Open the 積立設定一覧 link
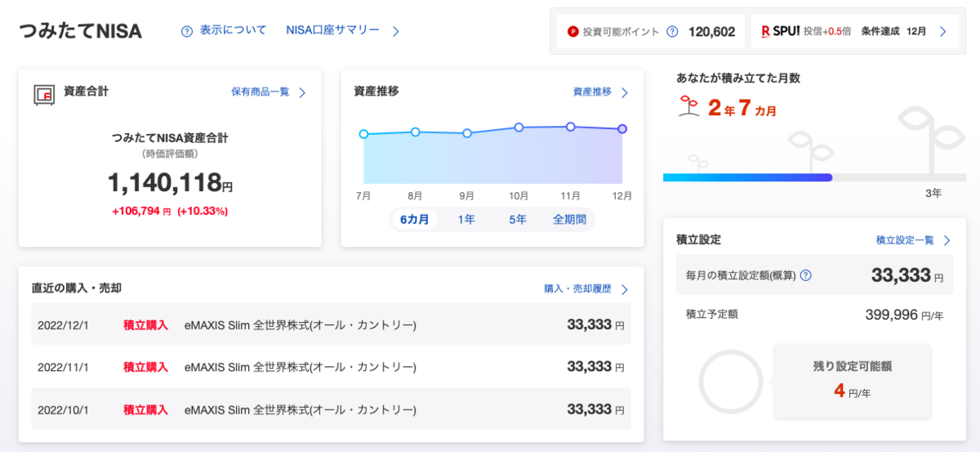This screenshot has height=452, width=980. click(x=905, y=240)
